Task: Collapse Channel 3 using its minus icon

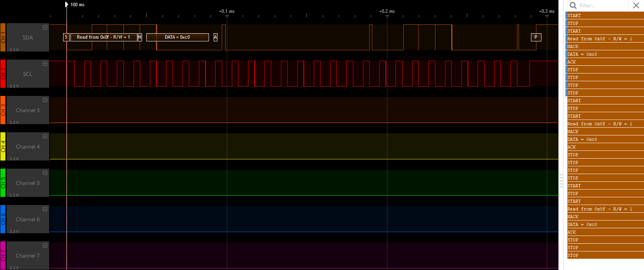Action: [x=45, y=100]
